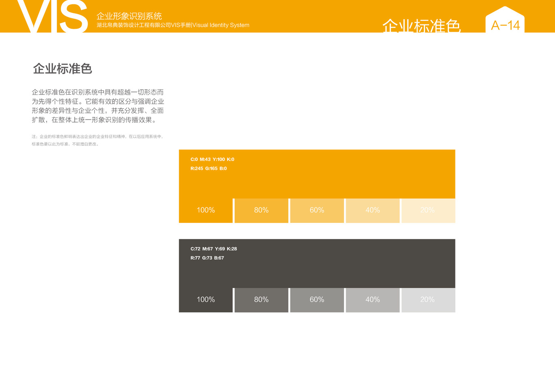
Task: Select text 'R:77 G:73 B:67'
Action: (207, 258)
